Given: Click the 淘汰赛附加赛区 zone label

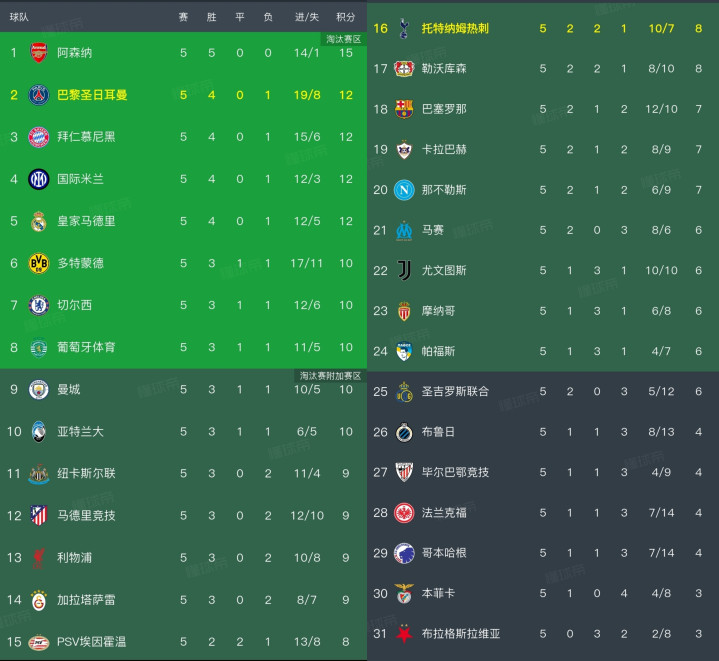Looking at the screenshot, I should click(x=330, y=376).
